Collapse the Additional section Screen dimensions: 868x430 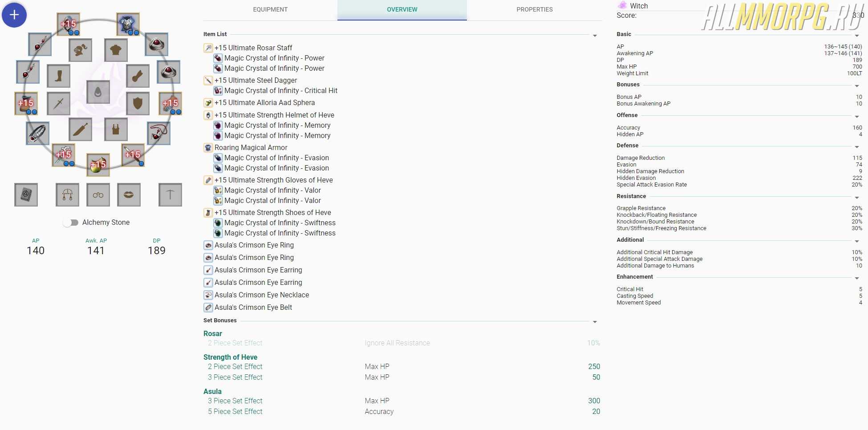click(857, 241)
